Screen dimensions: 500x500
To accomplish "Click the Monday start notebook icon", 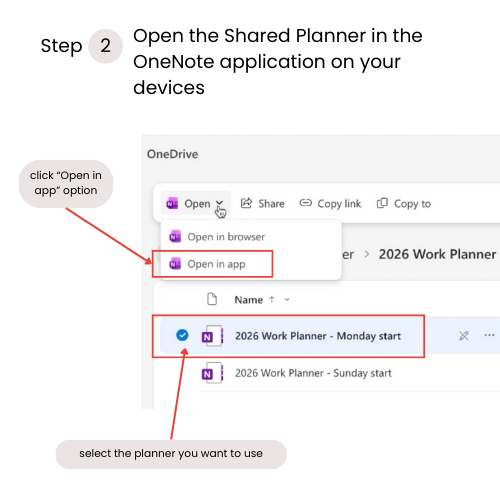I will (212, 336).
